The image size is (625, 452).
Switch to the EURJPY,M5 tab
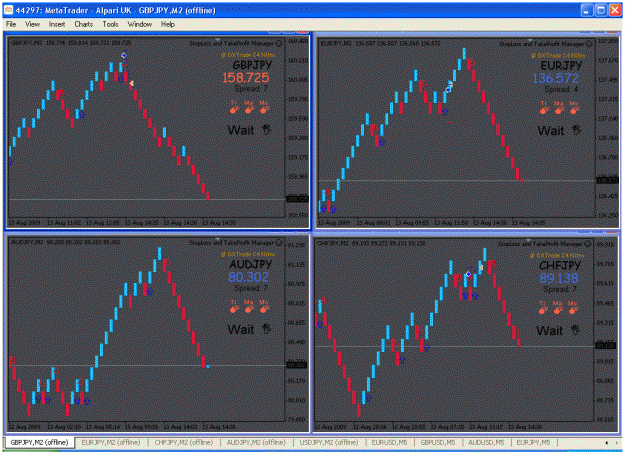click(533, 442)
